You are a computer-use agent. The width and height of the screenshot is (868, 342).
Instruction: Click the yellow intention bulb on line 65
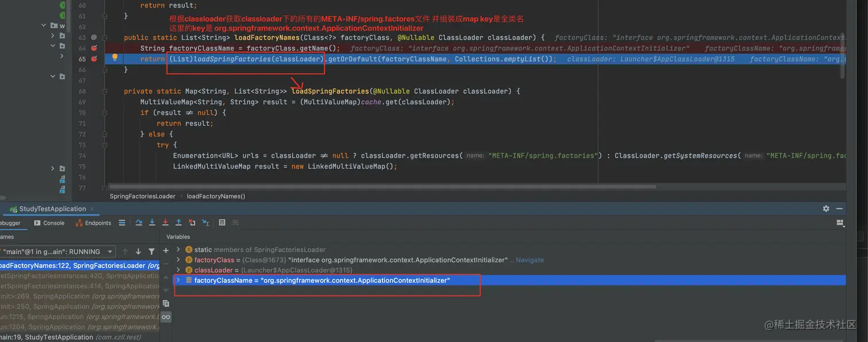pos(115,57)
